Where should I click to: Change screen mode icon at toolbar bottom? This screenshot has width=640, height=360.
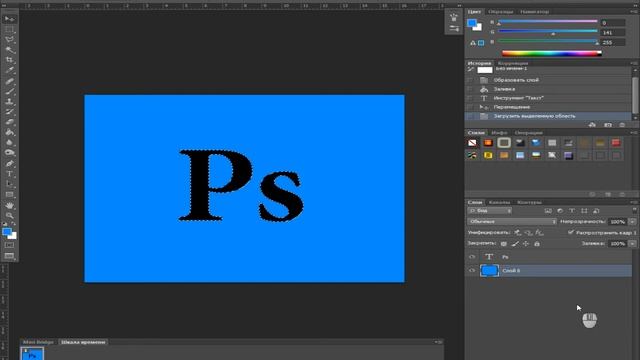9,256
